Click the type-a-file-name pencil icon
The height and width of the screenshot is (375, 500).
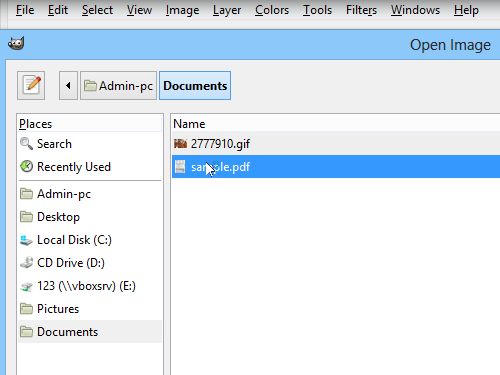tap(31, 85)
